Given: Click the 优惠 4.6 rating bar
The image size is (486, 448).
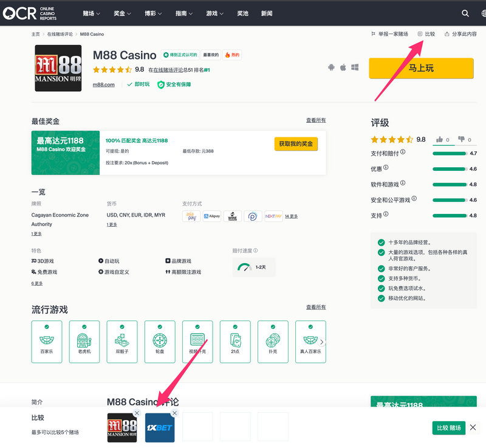Looking at the screenshot, I should coord(450,169).
